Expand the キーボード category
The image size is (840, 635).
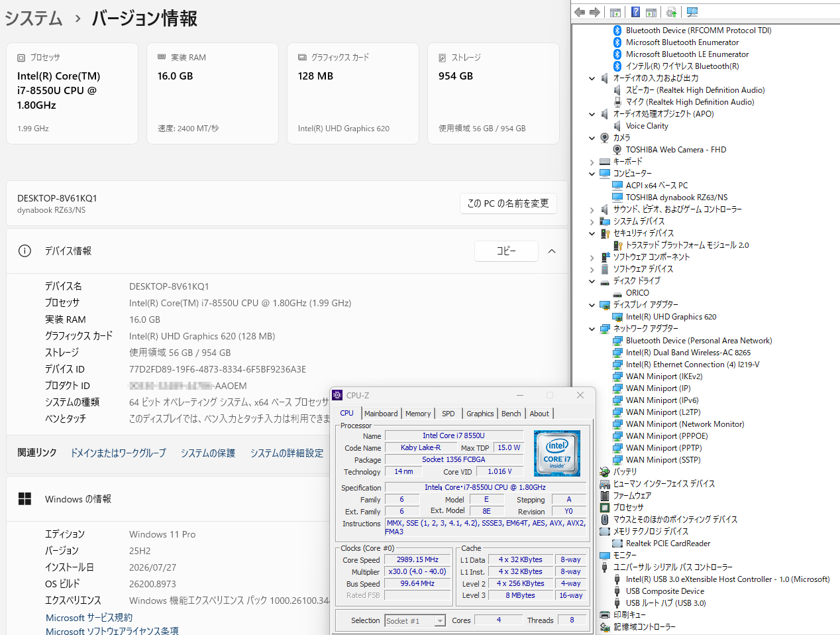(592, 162)
